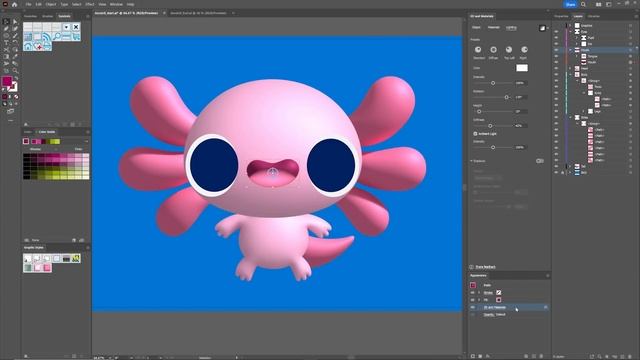Choose the Diffuse lighting preset

493,49
